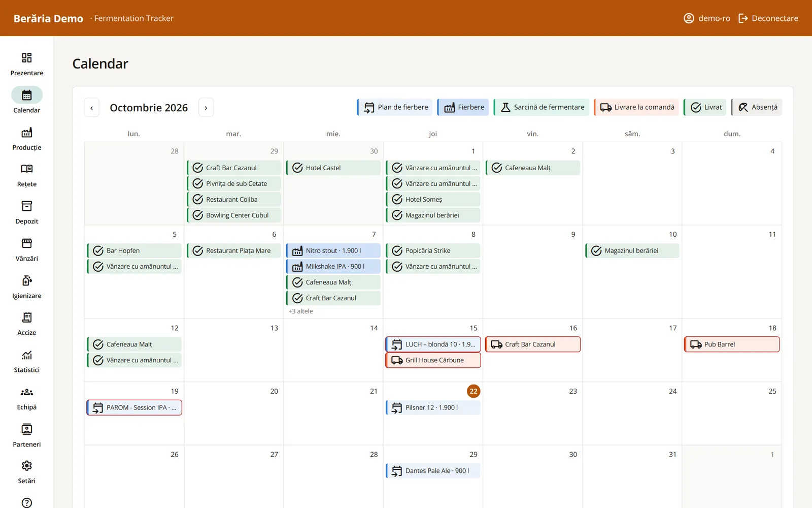
Task: Open Igienizare section in sidebar
Action: (x=26, y=288)
